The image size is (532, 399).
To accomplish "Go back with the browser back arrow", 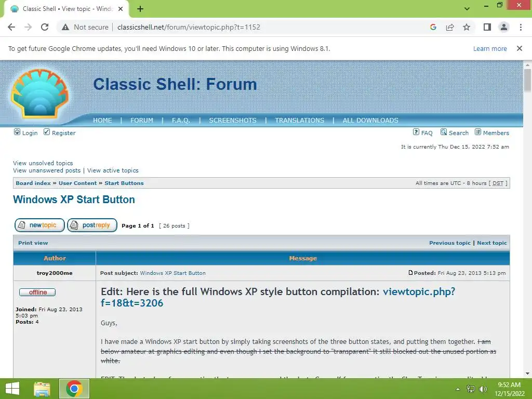I will [11, 27].
